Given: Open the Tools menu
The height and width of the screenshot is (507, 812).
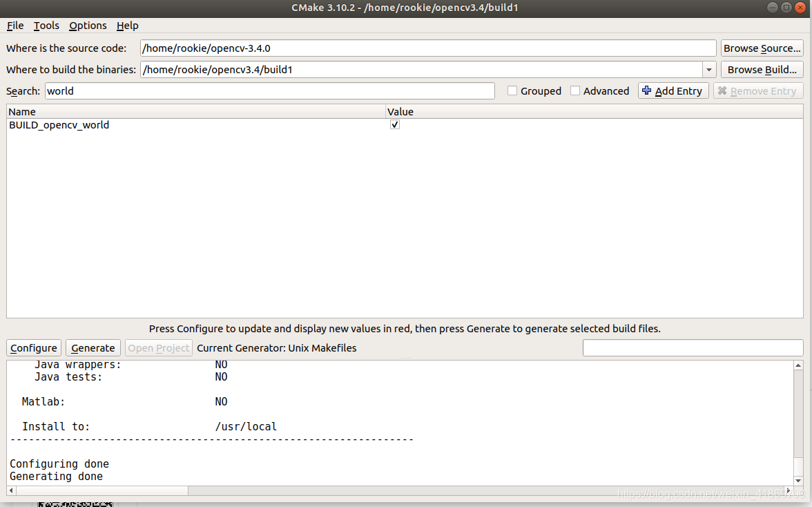Looking at the screenshot, I should click(x=46, y=26).
